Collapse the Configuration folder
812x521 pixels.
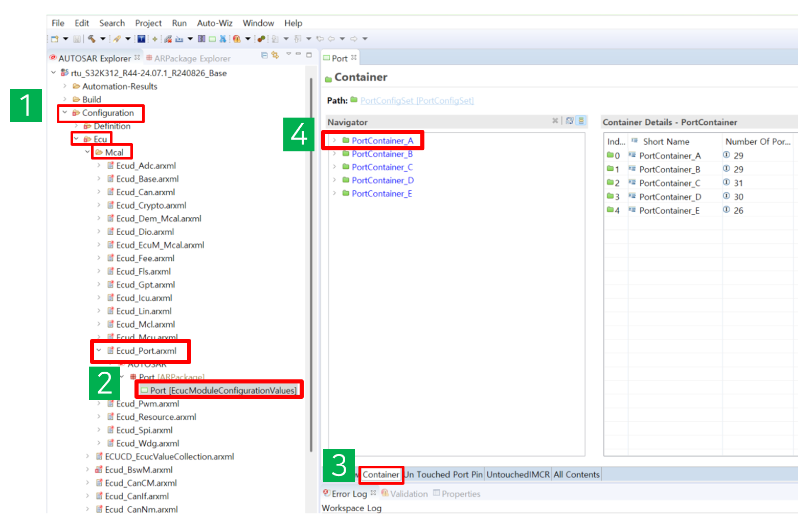click(65, 112)
